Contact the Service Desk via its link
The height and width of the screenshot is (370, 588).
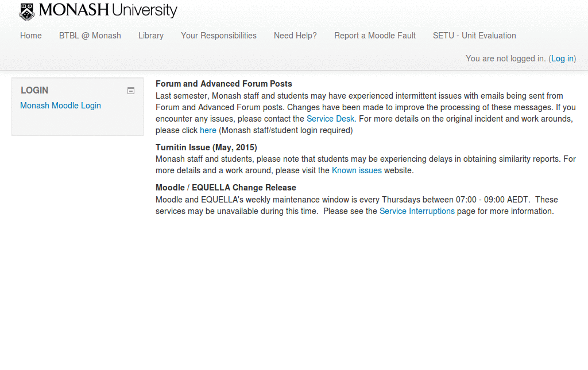point(330,119)
